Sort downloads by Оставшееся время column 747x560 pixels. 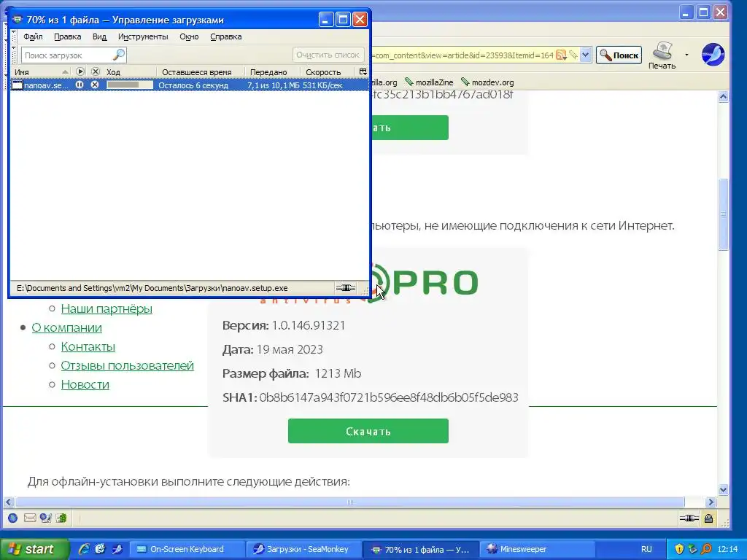[201, 72]
